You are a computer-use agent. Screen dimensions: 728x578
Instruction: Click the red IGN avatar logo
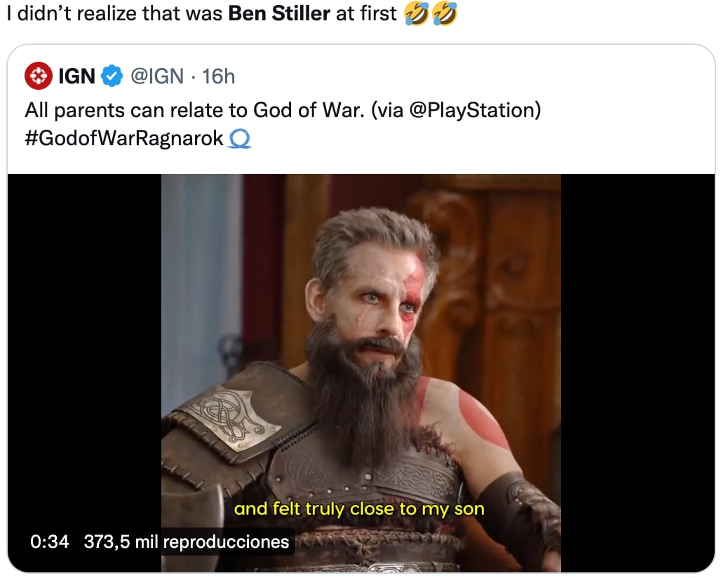pos(39,76)
